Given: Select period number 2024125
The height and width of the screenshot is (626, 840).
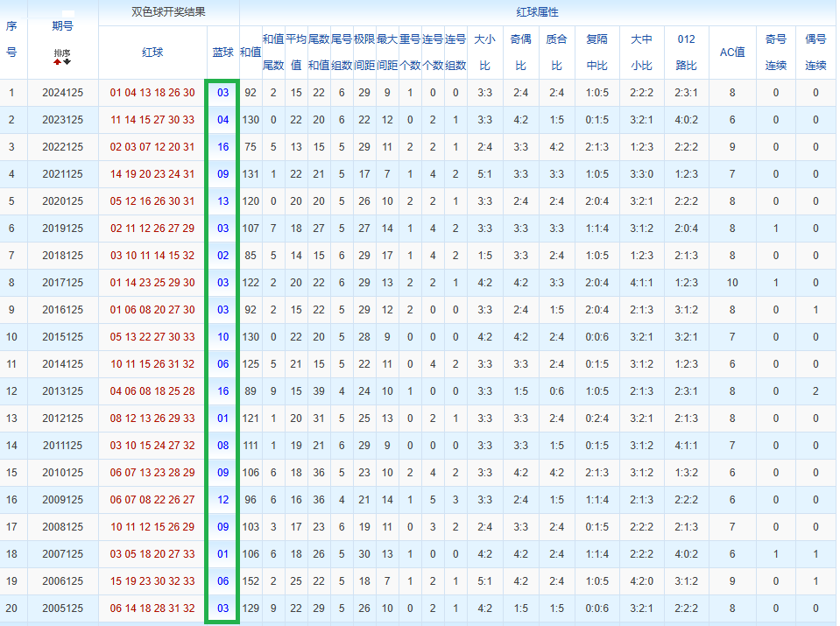Looking at the screenshot, I should (63, 93).
